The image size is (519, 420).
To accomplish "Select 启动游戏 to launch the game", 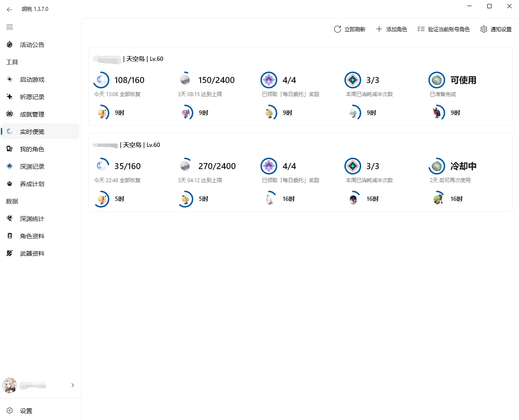I will coord(32,79).
